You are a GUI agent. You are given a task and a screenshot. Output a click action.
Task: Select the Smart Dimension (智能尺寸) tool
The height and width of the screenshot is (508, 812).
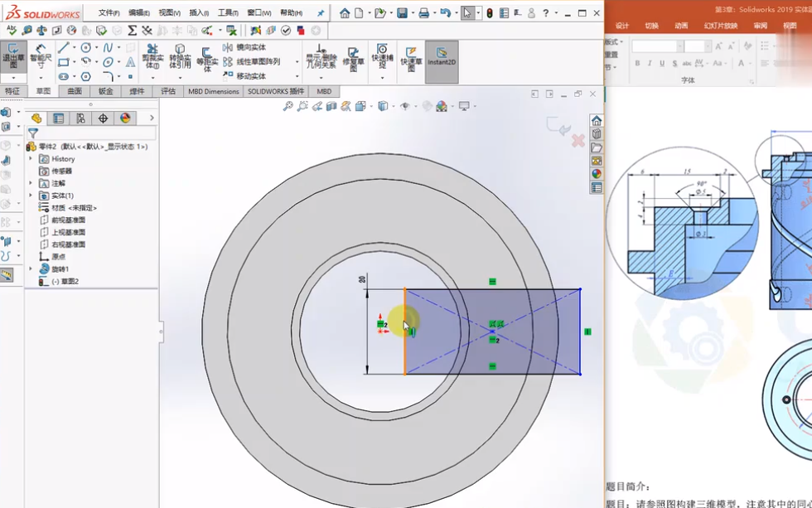[41, 56]
